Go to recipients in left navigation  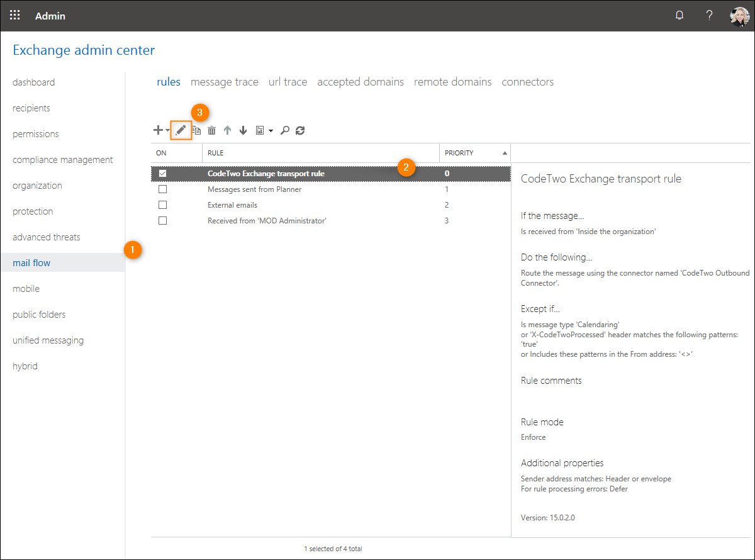click(x=31, y=108)
